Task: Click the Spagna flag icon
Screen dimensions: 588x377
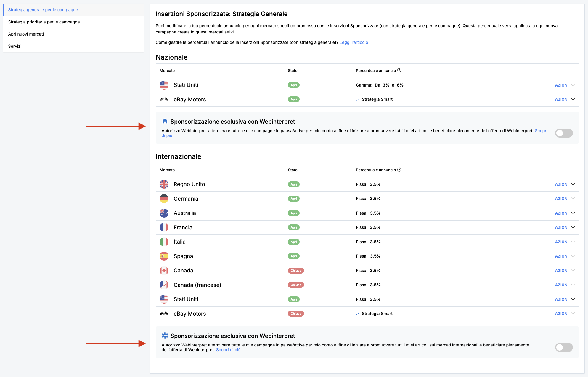Action: point(164,256)
